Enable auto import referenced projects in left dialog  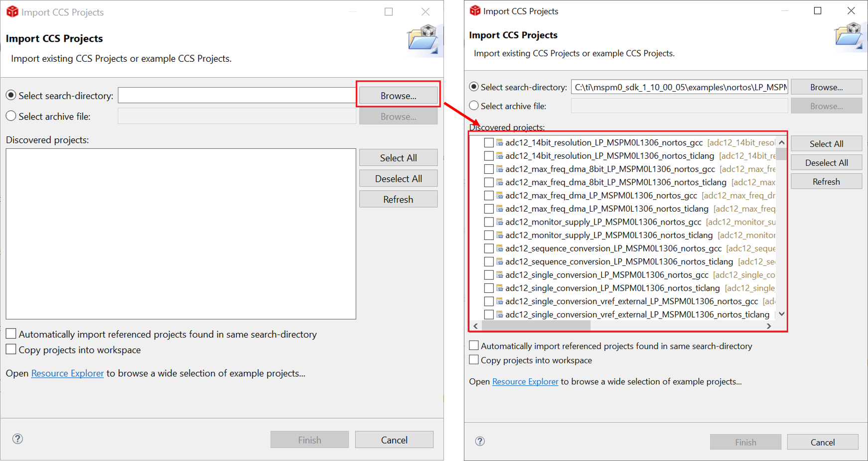tap(11, 334)
